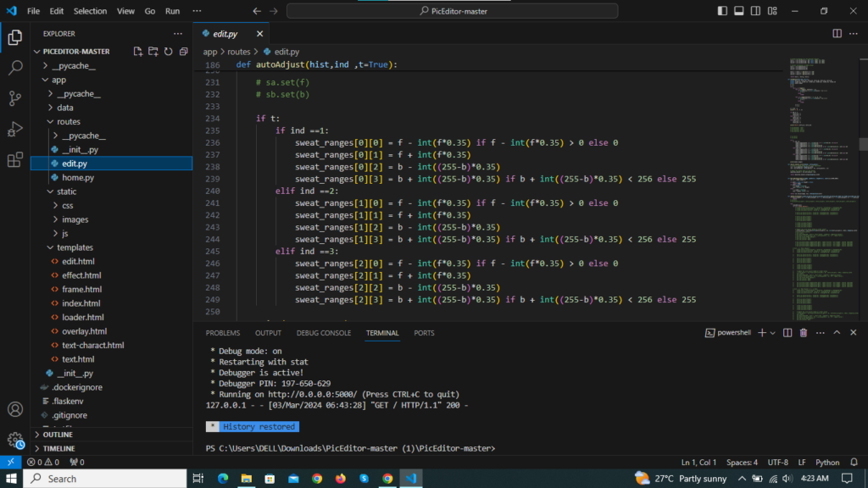Collapse the templates folder

click(50, 247)
